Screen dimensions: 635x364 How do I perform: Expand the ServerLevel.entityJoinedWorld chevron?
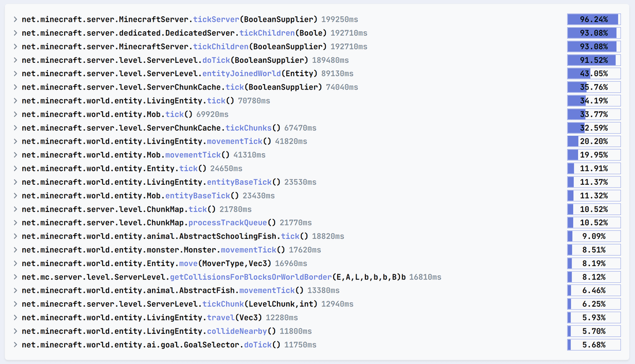tap(15, 73)
